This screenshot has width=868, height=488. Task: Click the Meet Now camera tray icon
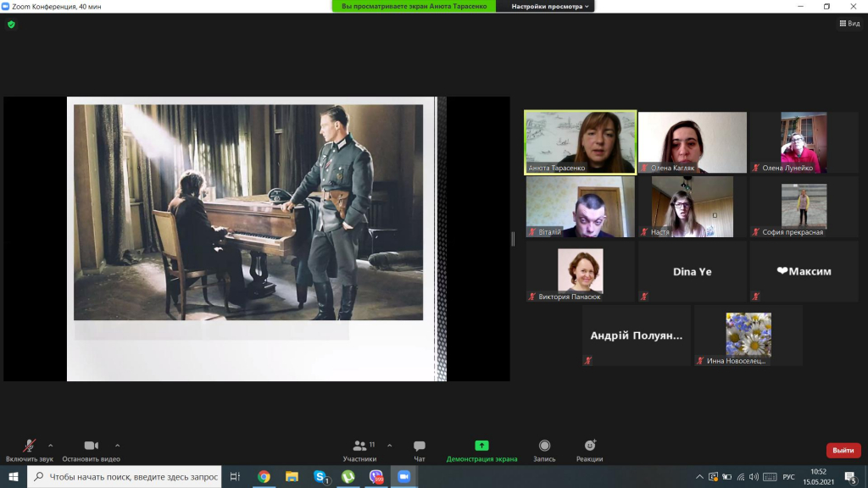(713, 477)
